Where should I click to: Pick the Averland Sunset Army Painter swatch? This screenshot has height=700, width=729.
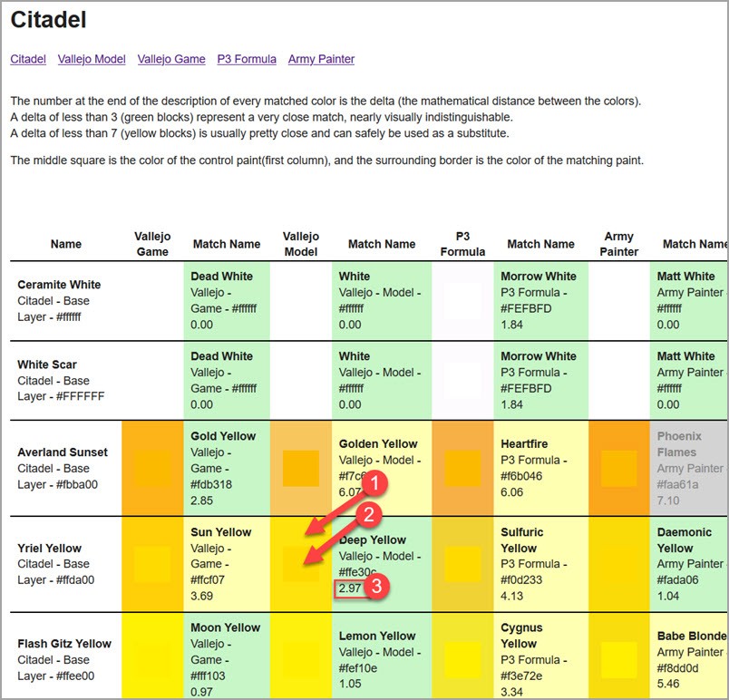click(619, 468)
